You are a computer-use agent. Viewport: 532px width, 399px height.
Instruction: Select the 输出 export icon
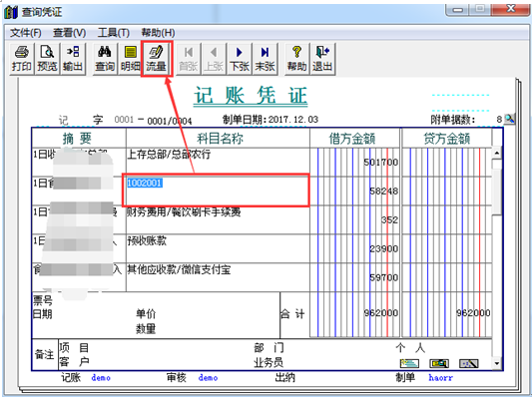[72, 58]
